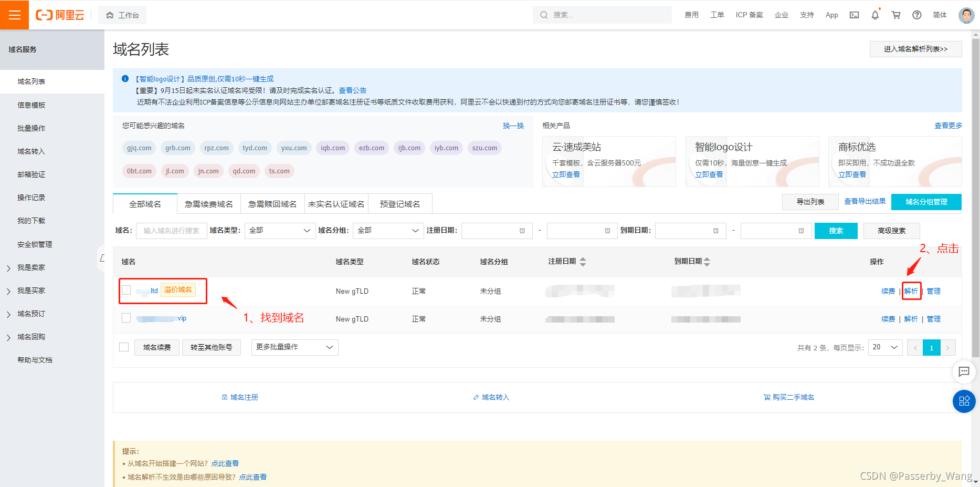The image size is (980, 487).
Task: Switch to 预登记域名 tab
Action: [x=400, y=204]
